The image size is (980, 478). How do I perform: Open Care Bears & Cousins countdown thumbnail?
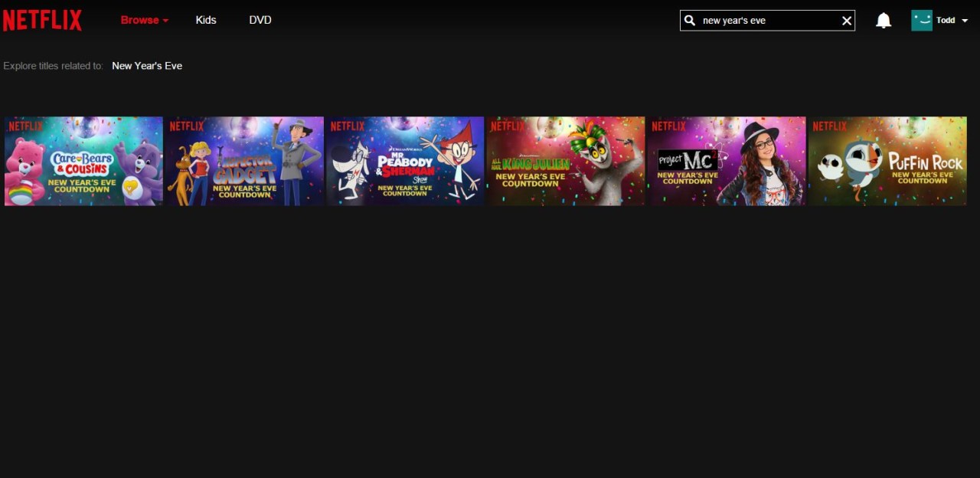[83, 161]
